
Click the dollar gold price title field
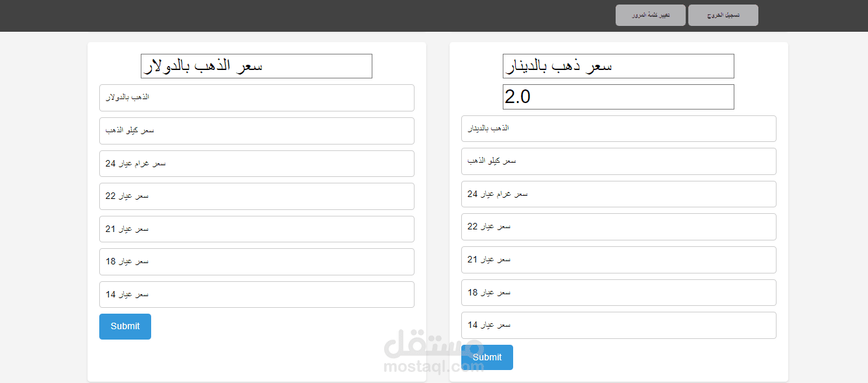[x=256, y=66]
